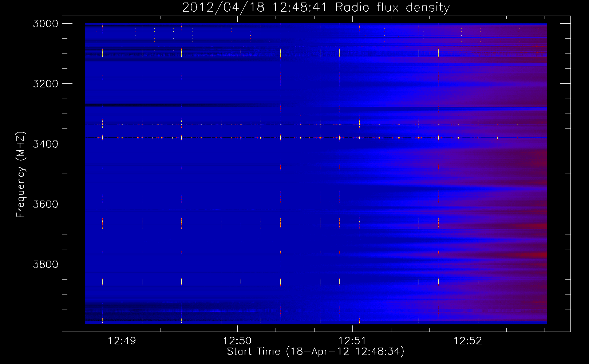
Task: Click the 12:50 time tick label
Action: [x=237, y=341]
